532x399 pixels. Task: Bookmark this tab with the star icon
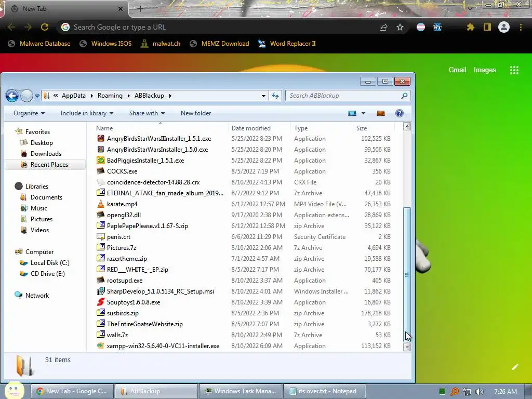400,27
